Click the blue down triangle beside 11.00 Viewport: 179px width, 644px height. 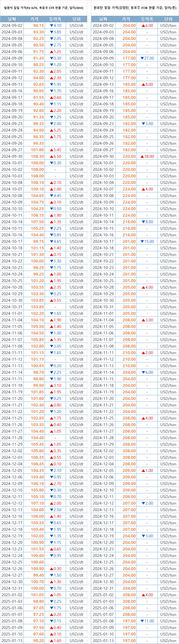[142, 621]
